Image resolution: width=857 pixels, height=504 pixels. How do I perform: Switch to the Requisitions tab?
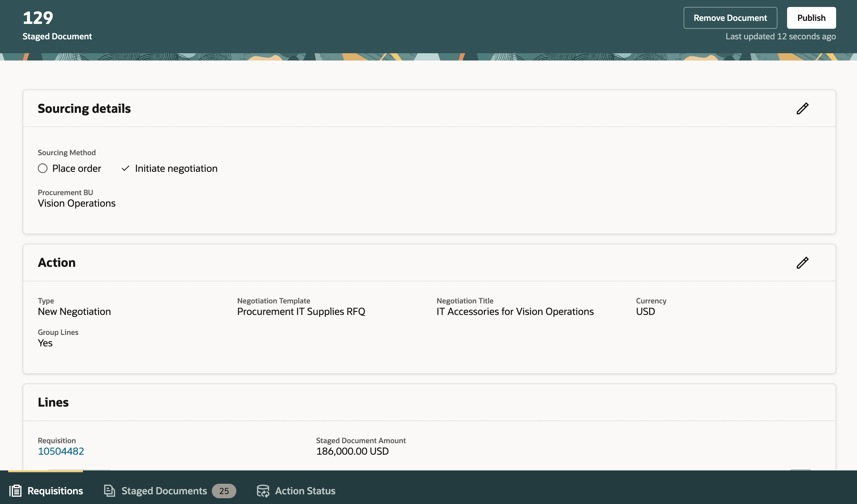point(55,491)
